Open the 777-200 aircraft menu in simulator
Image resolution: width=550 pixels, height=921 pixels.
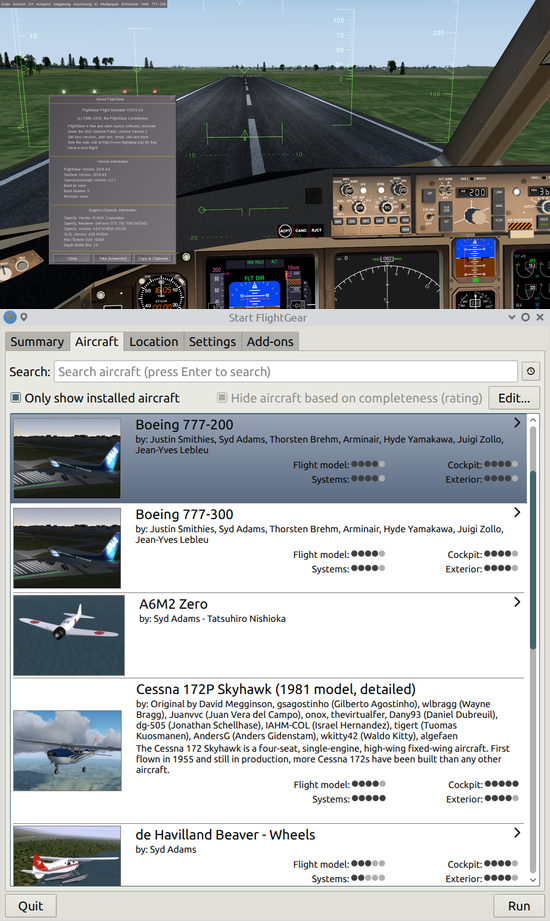[159, 4]
